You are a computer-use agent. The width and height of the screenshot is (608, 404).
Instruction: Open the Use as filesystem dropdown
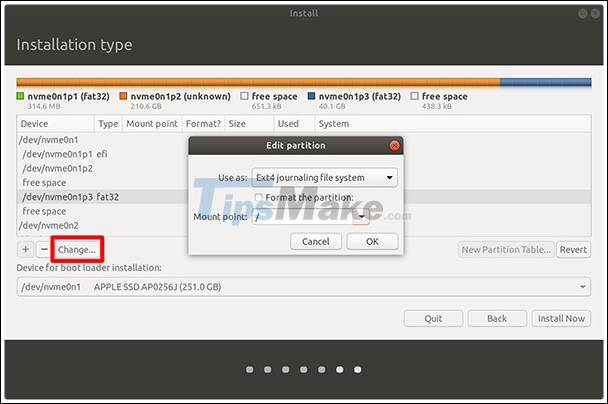point(325,178)
